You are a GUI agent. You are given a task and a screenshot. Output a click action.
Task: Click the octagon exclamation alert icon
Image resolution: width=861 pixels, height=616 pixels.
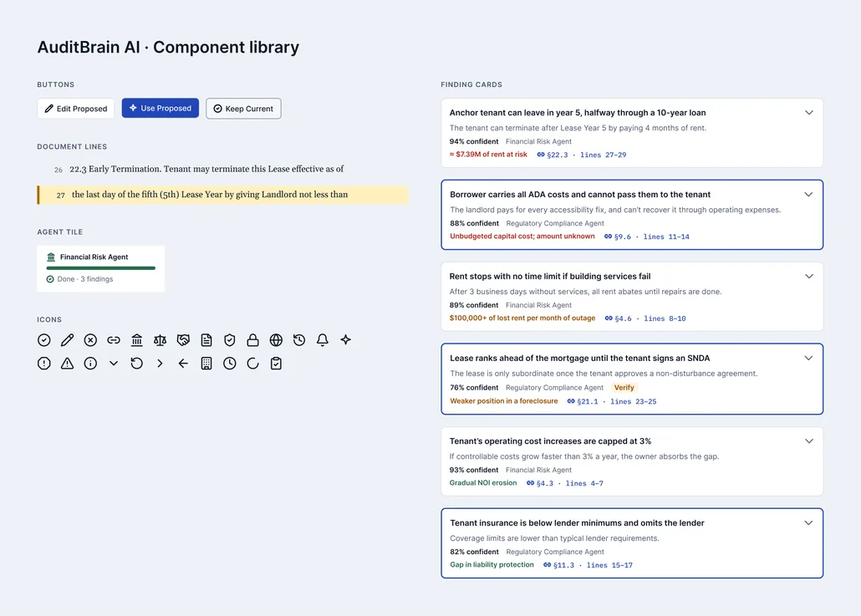tap(44, 363)
